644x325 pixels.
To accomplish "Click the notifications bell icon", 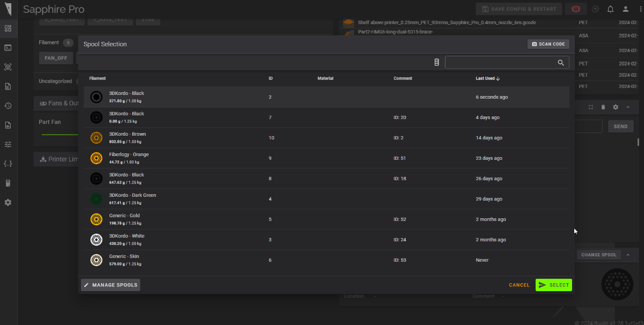I will pos(610,9).
